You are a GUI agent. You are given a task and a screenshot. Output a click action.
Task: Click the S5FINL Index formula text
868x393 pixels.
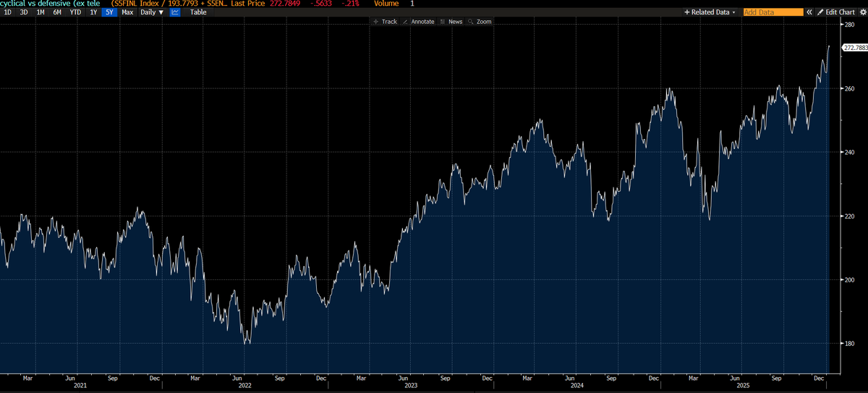point(169,4)
